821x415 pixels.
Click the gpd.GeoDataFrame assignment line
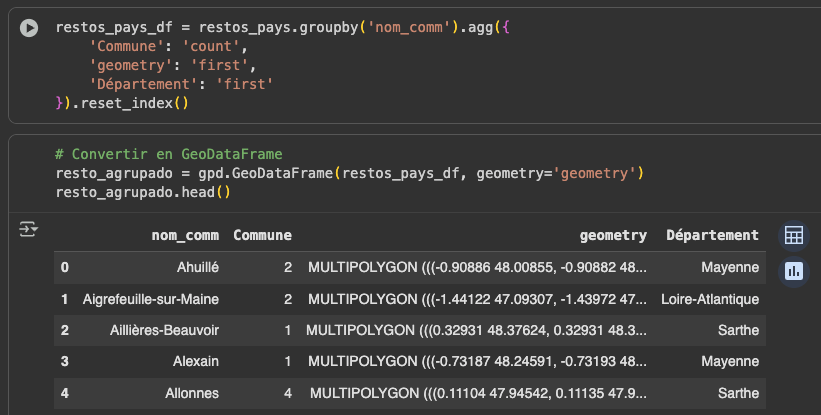[x=349, y=173]
